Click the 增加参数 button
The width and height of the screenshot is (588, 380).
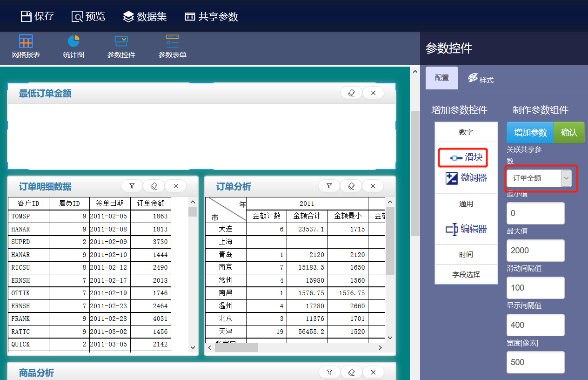[x=530, y=133]
